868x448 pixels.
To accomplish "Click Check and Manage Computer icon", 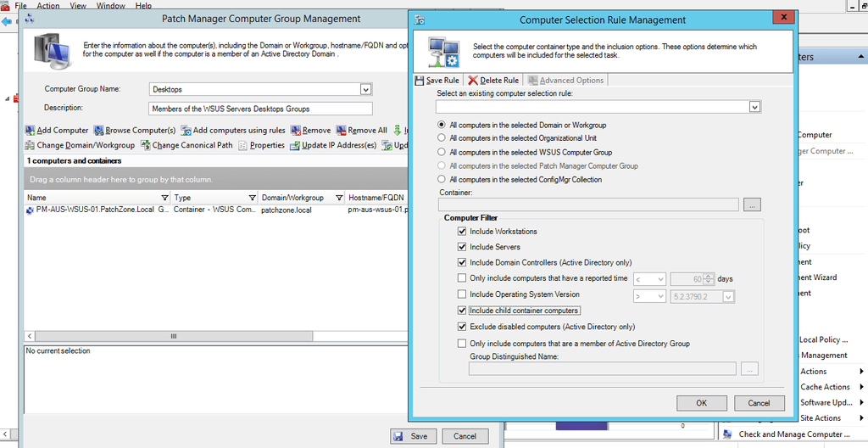I will (728, 434).
